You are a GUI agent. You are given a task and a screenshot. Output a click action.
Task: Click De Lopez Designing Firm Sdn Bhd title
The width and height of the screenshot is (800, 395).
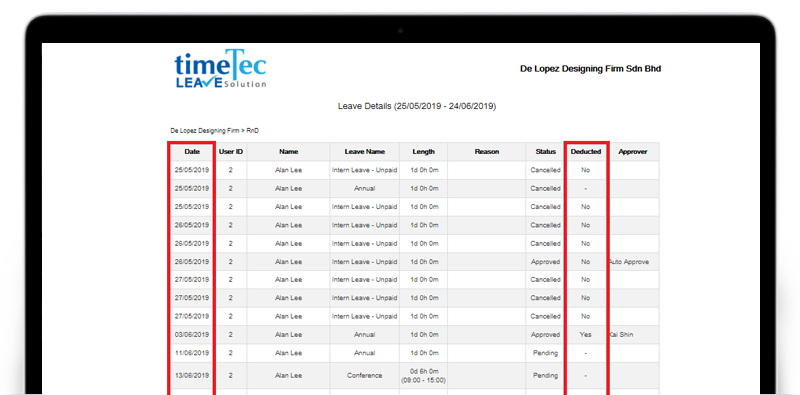point(590,68)
